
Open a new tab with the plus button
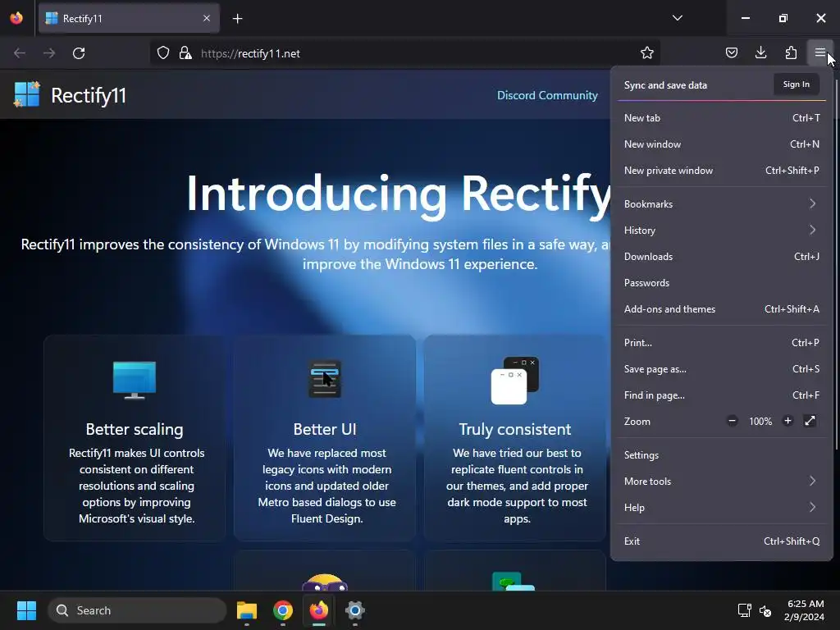[237, 19]
